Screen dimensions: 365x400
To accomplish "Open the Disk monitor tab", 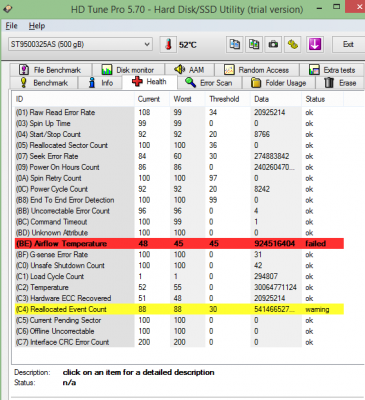I will click(x=128, y=70).
